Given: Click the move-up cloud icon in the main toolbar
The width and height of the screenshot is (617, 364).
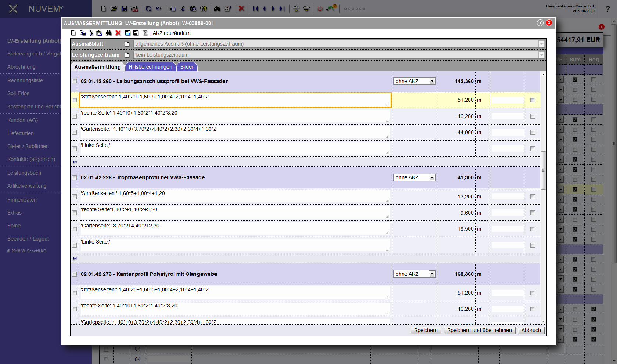Looking at the screenshot, I should 296,8.
